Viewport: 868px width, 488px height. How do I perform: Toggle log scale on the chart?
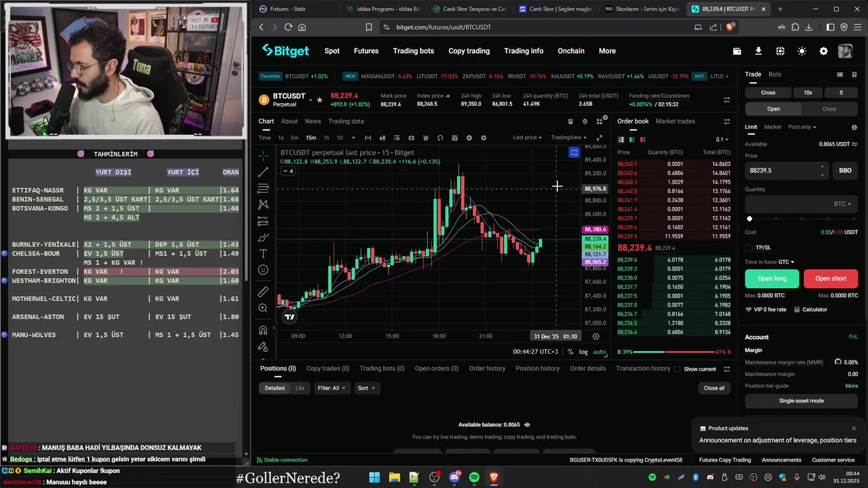(583, 352)
